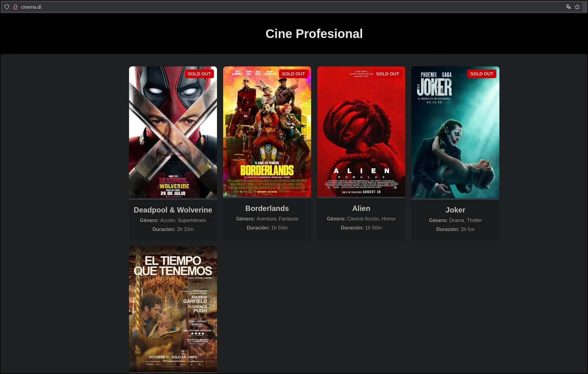588x374 pixels.
Task: Click Alien duration 1h 50m text
Action: (x=373, y=228)
